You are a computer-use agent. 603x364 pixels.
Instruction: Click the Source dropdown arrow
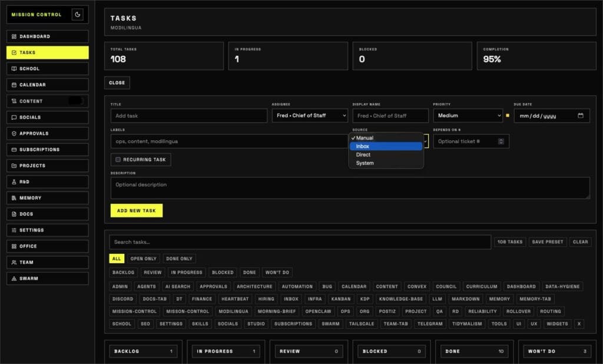click(x=426, y=141)
